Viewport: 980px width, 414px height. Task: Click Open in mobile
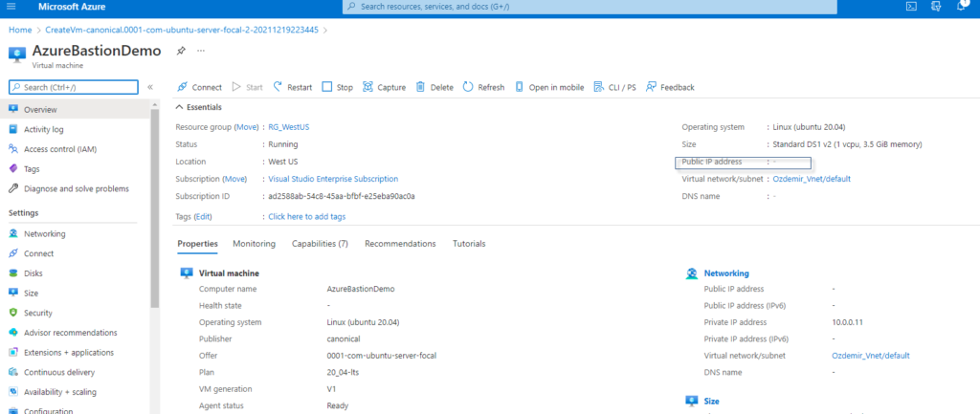tap(549, 87)
